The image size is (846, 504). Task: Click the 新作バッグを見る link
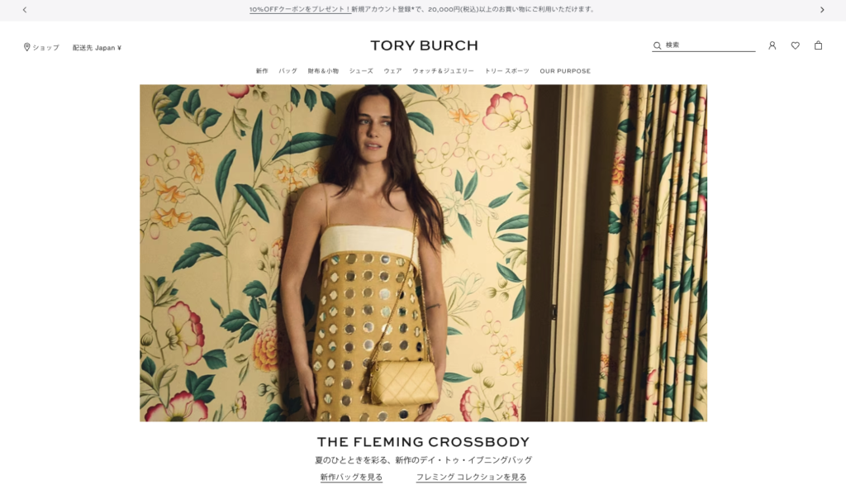coord(351,477)
